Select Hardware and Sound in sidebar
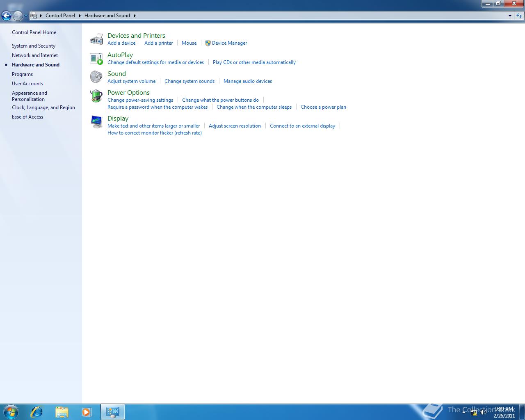 tap(36, 65)
